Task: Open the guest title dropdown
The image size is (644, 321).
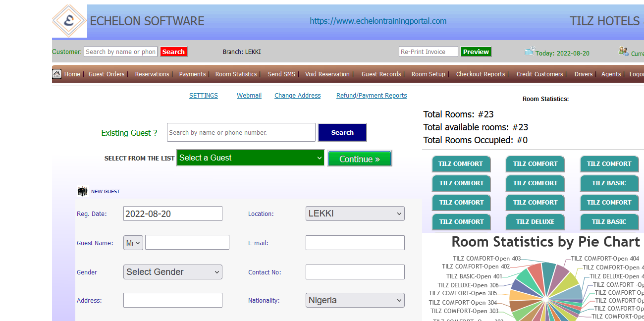Action: coord(133,243)
